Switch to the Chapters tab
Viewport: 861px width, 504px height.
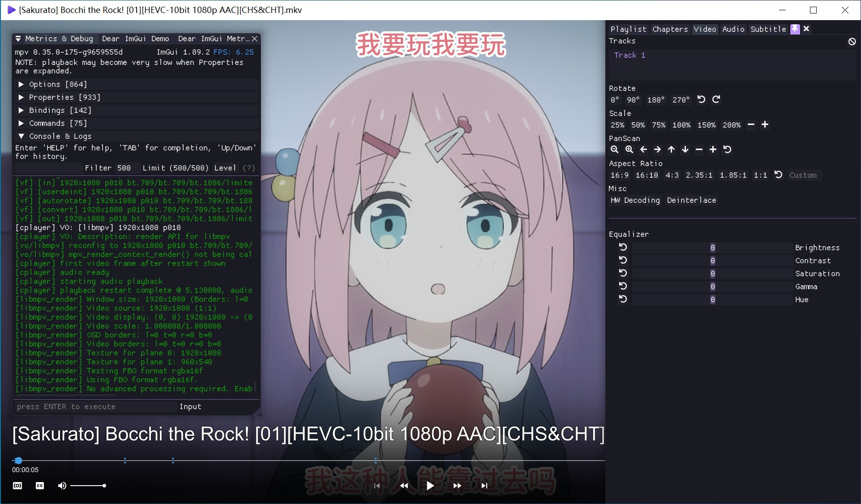(x=670, y=29)
